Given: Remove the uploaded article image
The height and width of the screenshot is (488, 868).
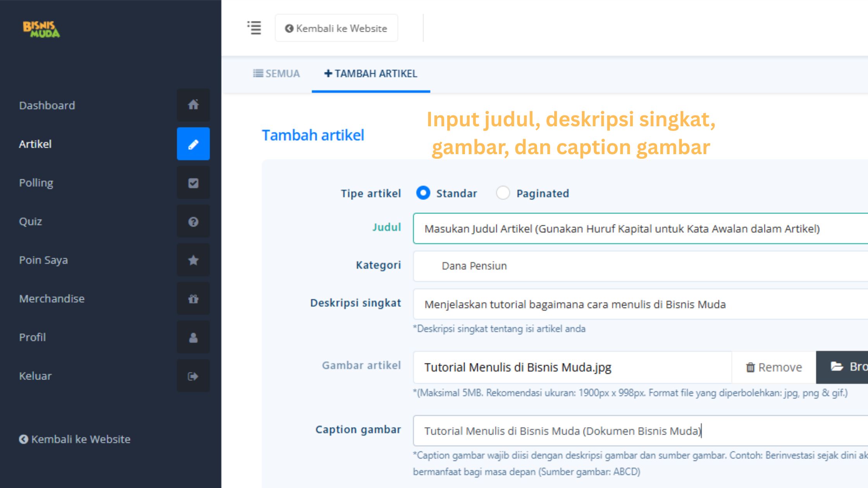Looking at the screenshot, I should [774, 367].
